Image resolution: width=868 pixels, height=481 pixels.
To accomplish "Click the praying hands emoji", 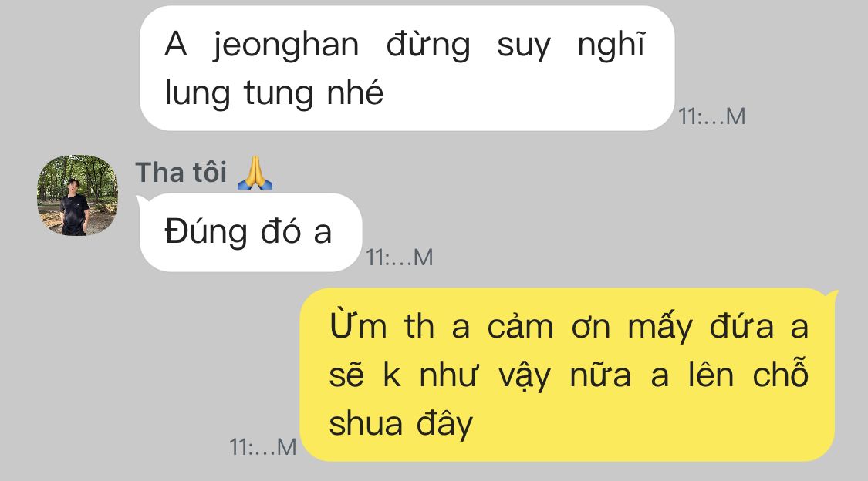I will pyautogui.click(x=255, y=173).
